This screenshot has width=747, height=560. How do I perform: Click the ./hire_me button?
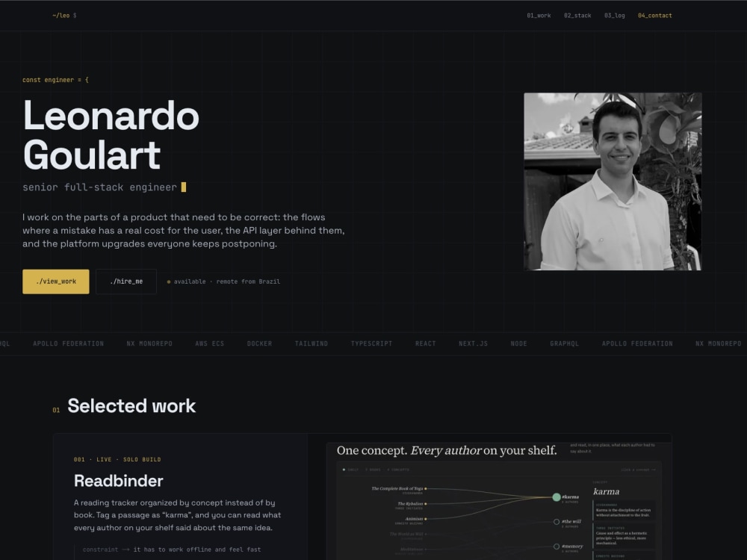coord(126,281)
